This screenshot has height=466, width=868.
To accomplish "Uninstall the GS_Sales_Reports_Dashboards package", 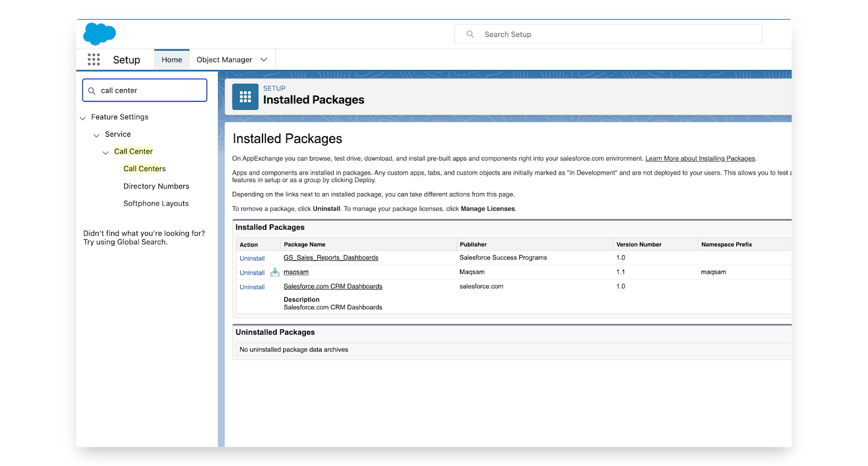I will [252, 258].
